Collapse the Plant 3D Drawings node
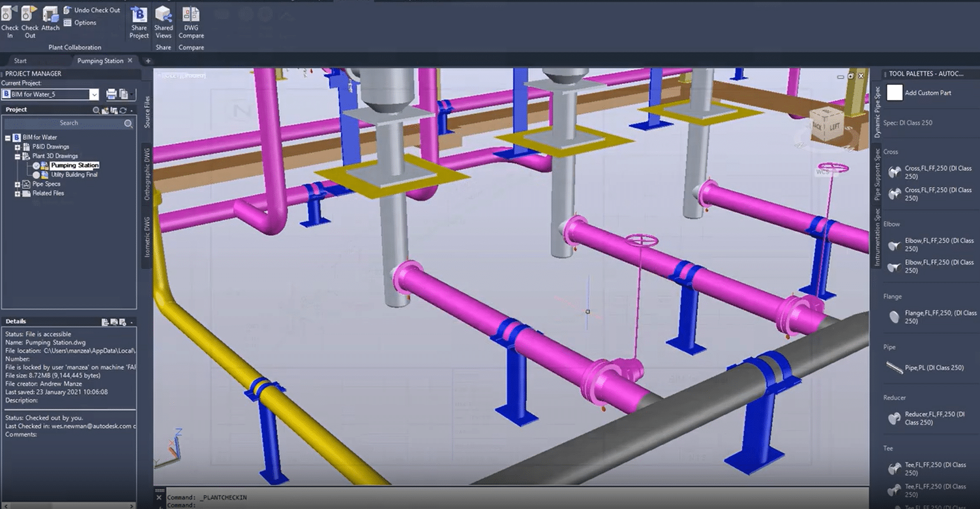 [x=18, y=156]
